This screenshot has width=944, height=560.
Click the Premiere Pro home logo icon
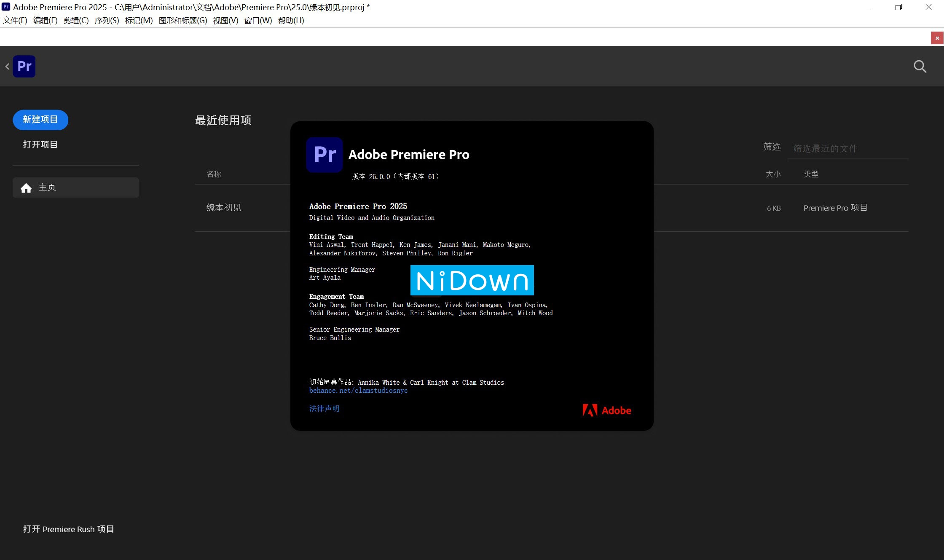pos(24,66)
